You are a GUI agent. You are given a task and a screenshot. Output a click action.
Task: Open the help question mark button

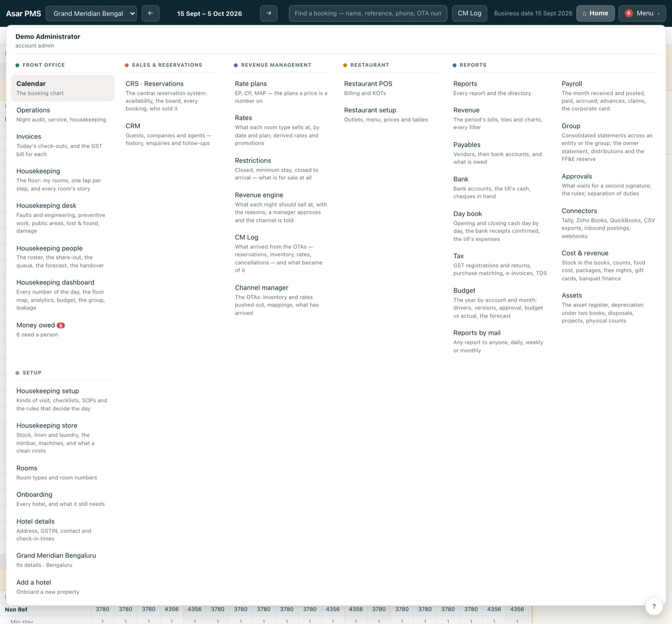(x=654, y=606)
